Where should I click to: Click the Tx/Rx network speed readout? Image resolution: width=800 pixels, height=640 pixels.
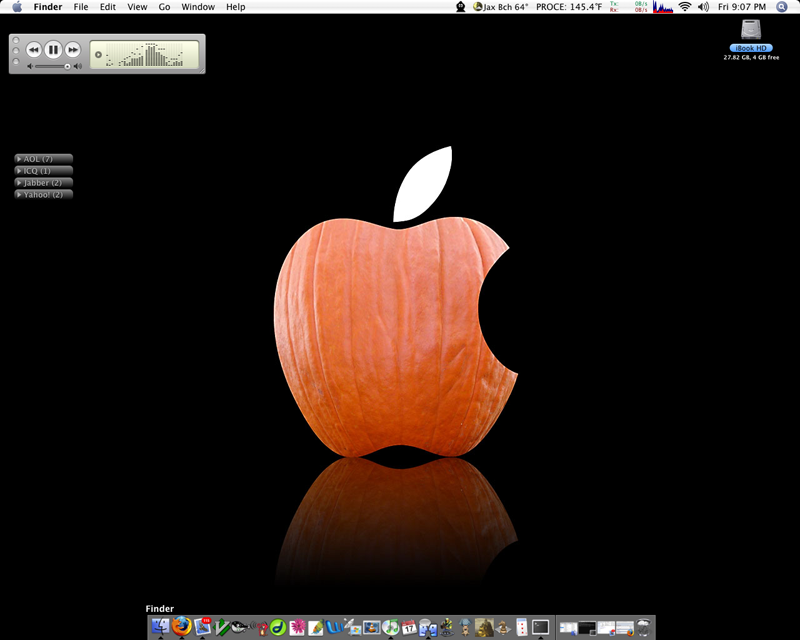[x=629, y=7]
